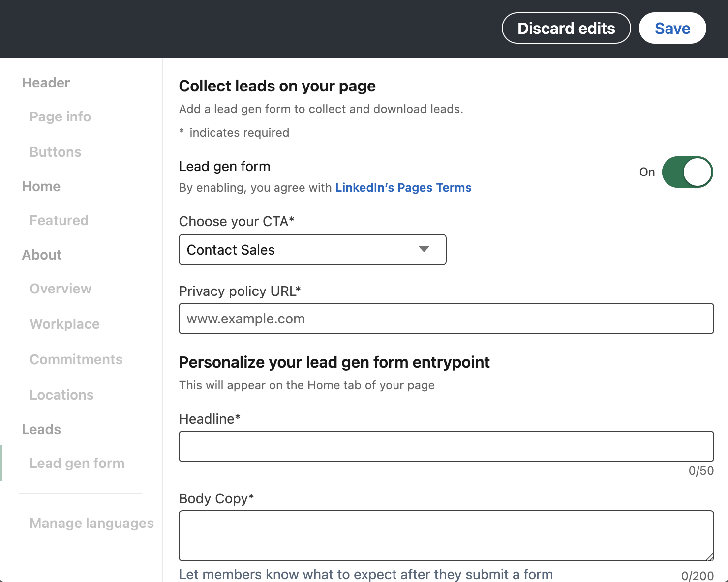
Task: Discard edits to the page
Action: tap(566, 28)
